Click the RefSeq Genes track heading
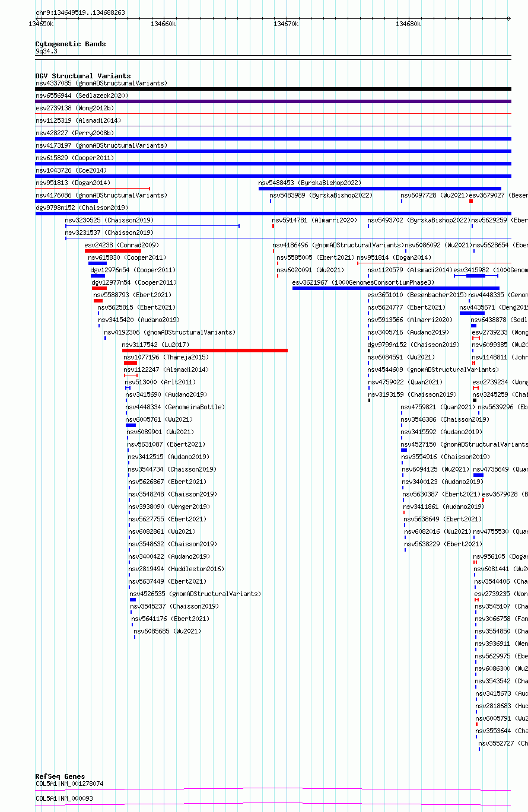The height and width of the screenshot is (812, 528). point(60,776)
